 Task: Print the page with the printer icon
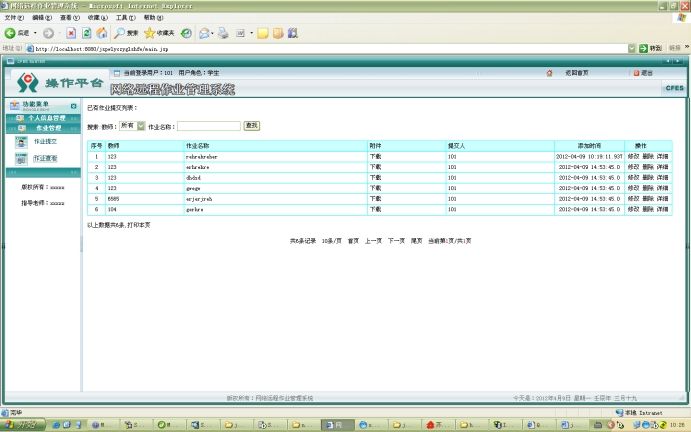[x=223, y=33]
